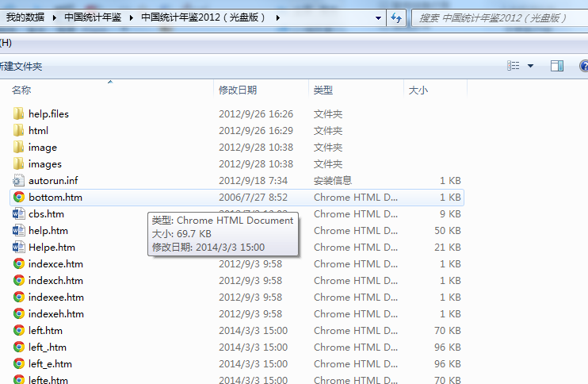Click the autorun.inf gear file icon
The width and height of the screenshot is (588, 384).
click(x=18, y=181)
